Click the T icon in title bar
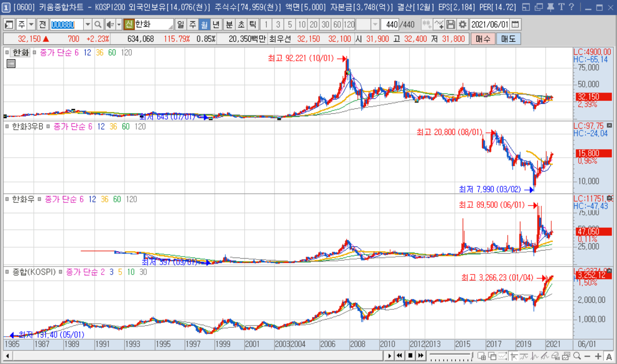This screenshot has width=617, height=364. [561, 7]
